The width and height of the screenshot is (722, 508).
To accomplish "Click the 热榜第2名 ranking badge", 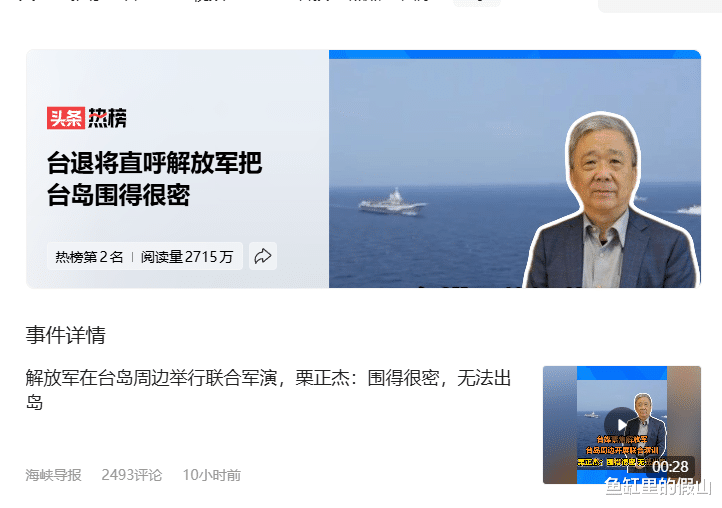I will (x=89, y=257).
